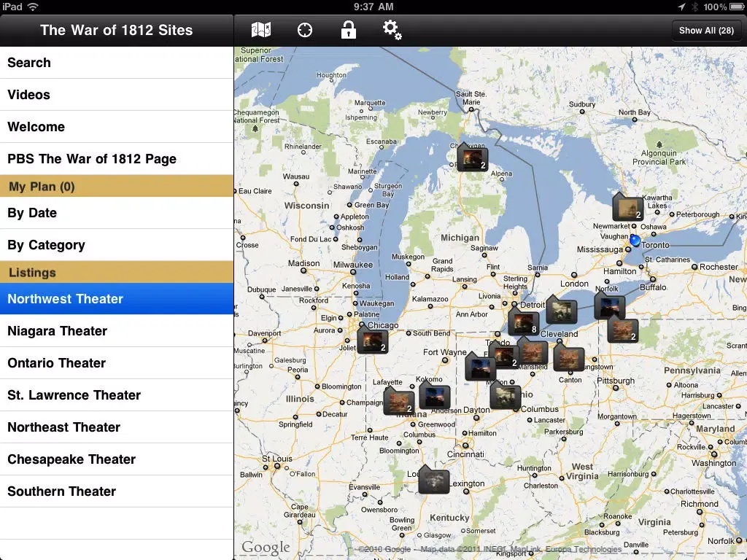Tap the marker south of Buffalo showing 2
This screenshot has height=560, width=747.
[x=623, y=329]
